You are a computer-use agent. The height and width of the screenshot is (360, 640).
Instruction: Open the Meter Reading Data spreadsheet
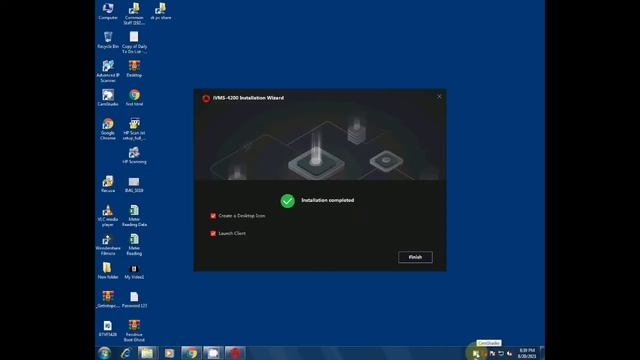134,216
